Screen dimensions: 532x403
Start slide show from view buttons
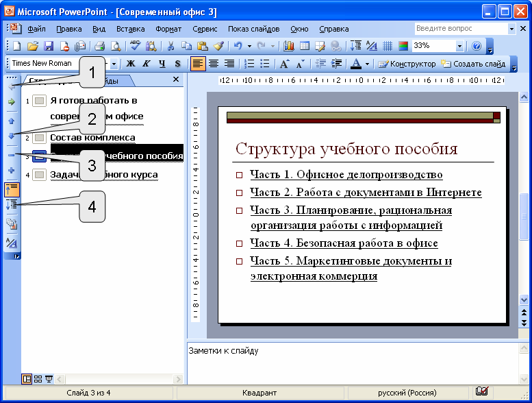click(49, 379)
